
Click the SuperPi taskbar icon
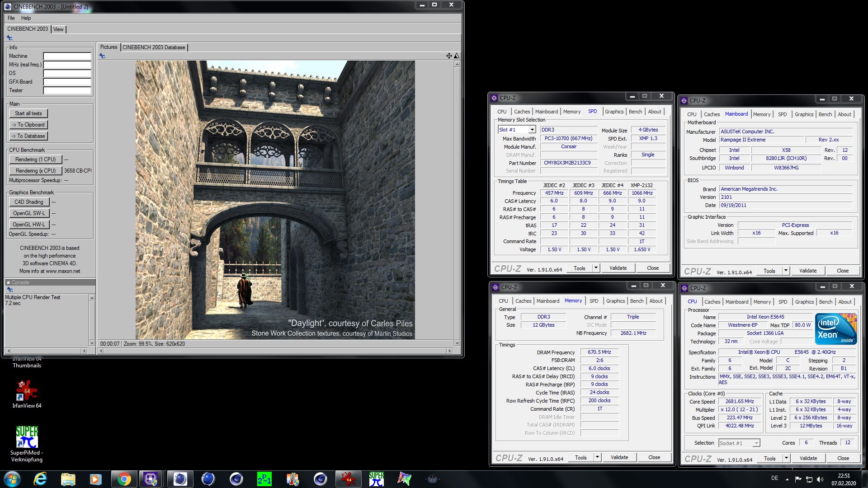pos(376,479)
